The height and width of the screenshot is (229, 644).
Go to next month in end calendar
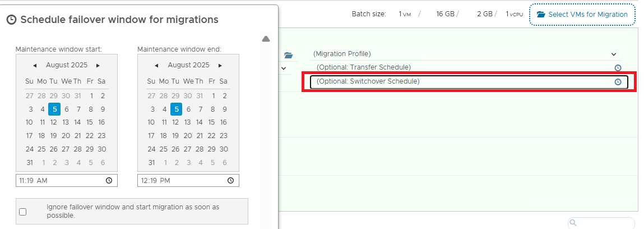(220, 65)
